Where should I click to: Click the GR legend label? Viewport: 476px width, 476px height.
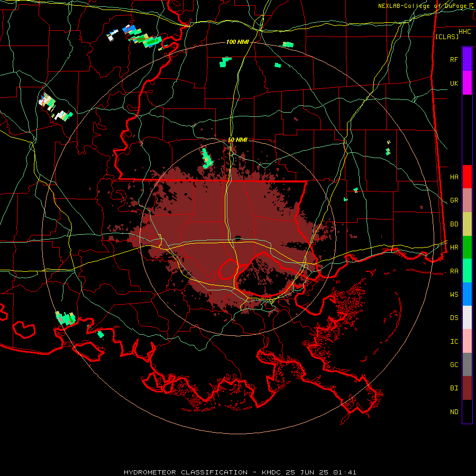454,200
